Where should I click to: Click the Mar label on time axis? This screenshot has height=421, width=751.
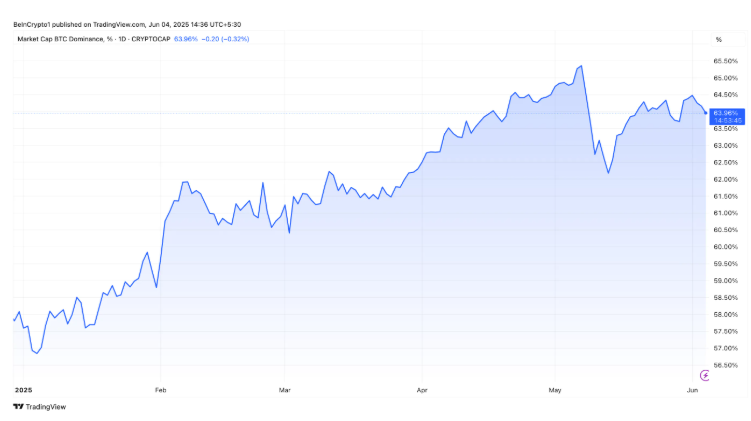tap(284, 390)
